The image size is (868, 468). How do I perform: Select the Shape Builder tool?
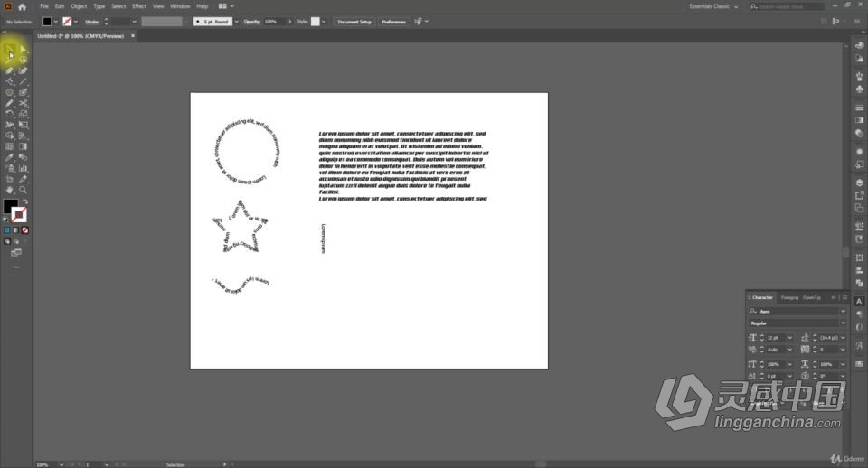click(x=9, y=136)
